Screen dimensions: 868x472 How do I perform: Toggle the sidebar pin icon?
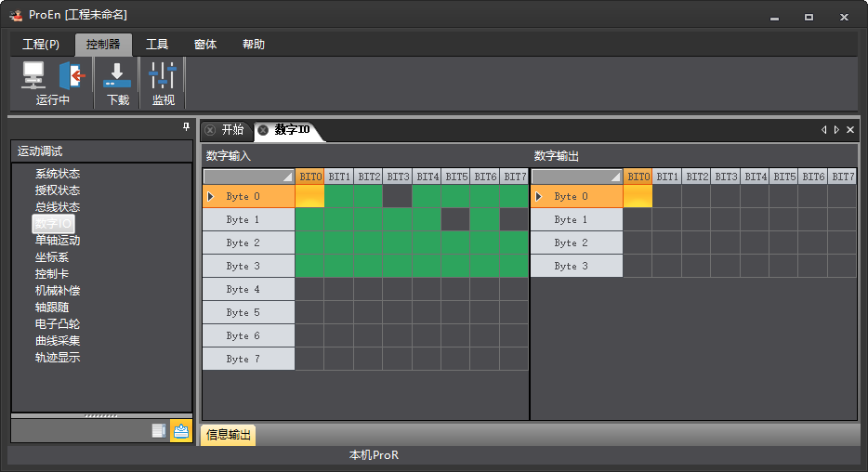186,126
